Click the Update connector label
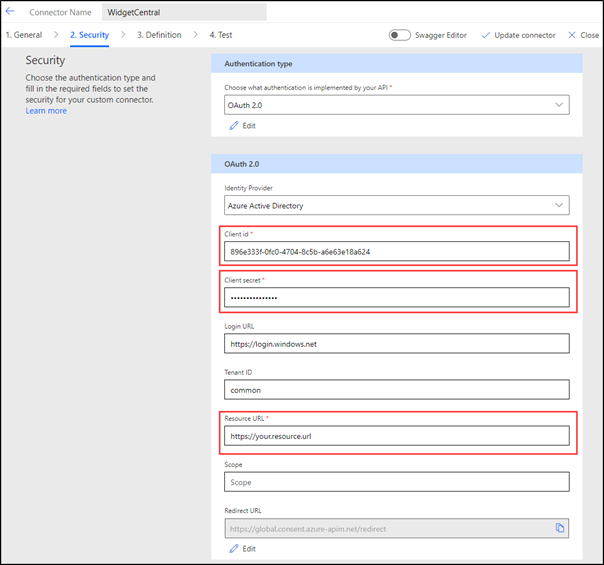Image resolution: width=604 pixels, height=565 pixels. pos(525,35)
